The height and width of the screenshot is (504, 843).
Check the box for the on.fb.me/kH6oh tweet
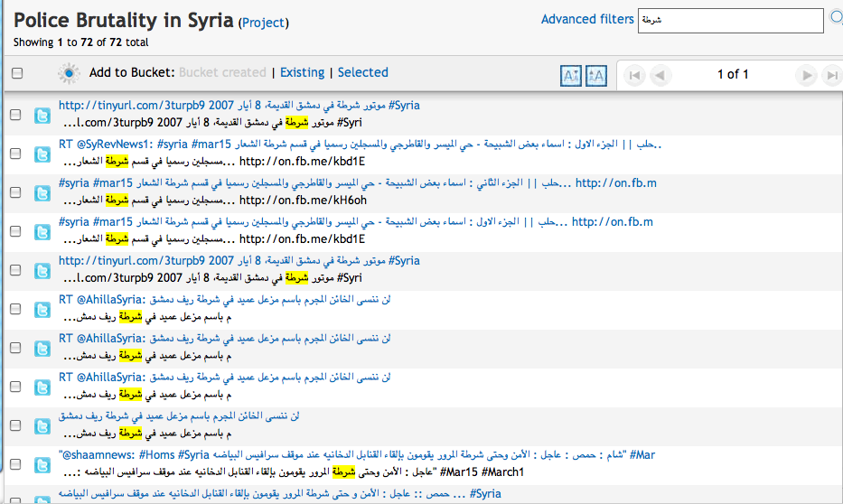tap(15, 192)
